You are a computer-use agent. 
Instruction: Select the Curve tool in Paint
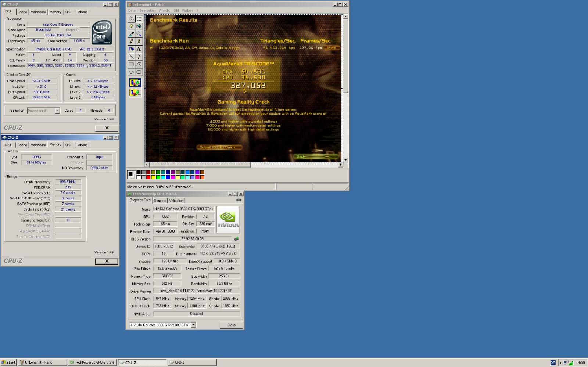pos(139,57)
